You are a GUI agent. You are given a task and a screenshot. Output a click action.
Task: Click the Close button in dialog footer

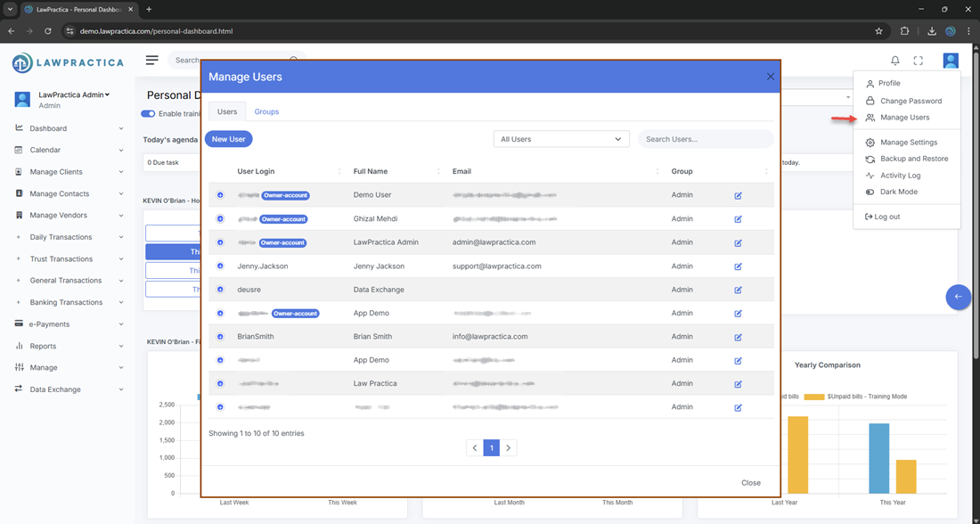pos(750,483)
